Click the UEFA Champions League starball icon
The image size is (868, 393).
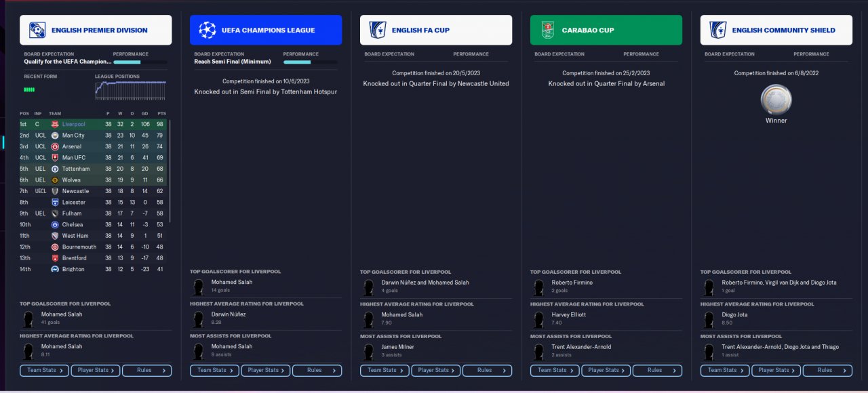tap(208, 30)
